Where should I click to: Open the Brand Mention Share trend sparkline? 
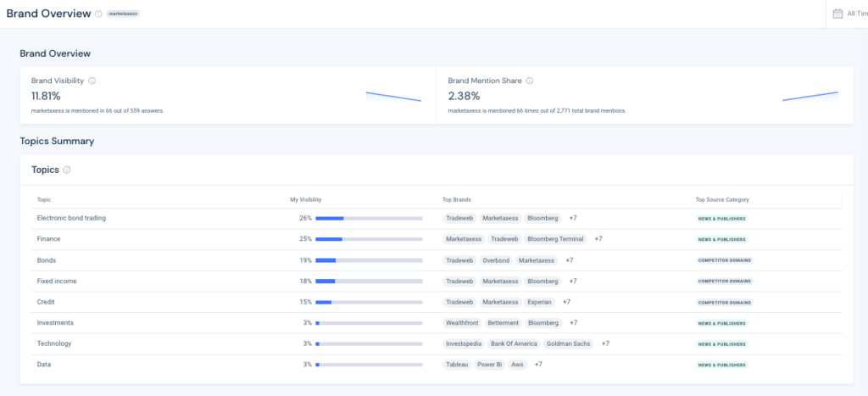[810, 97]
